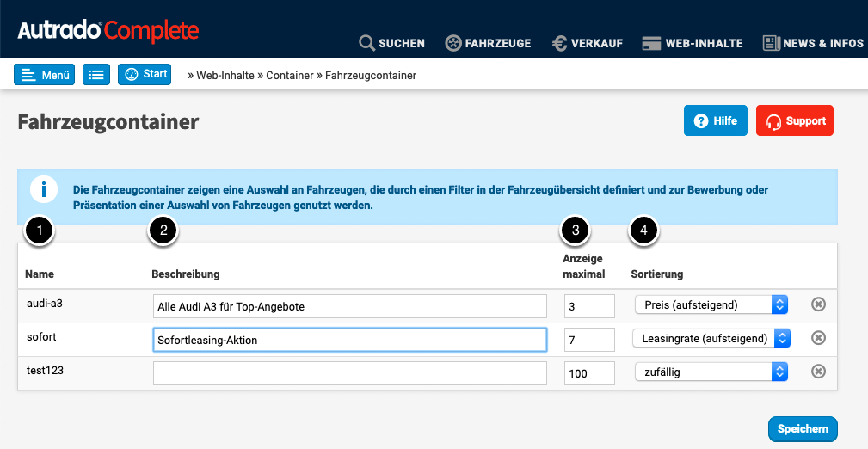Click numbered marker 4 above Sortierung

click(x=643, y=230)
